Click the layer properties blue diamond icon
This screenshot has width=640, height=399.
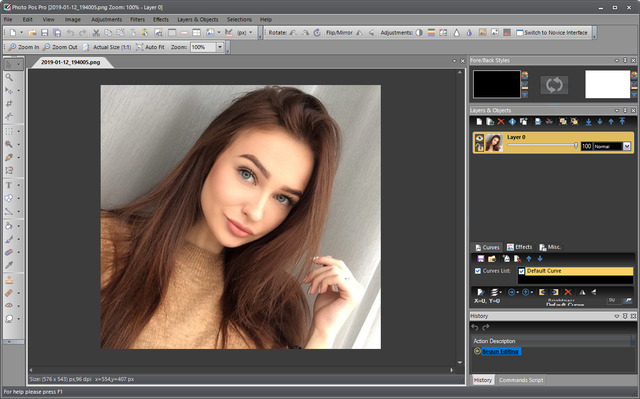[512, 122]
